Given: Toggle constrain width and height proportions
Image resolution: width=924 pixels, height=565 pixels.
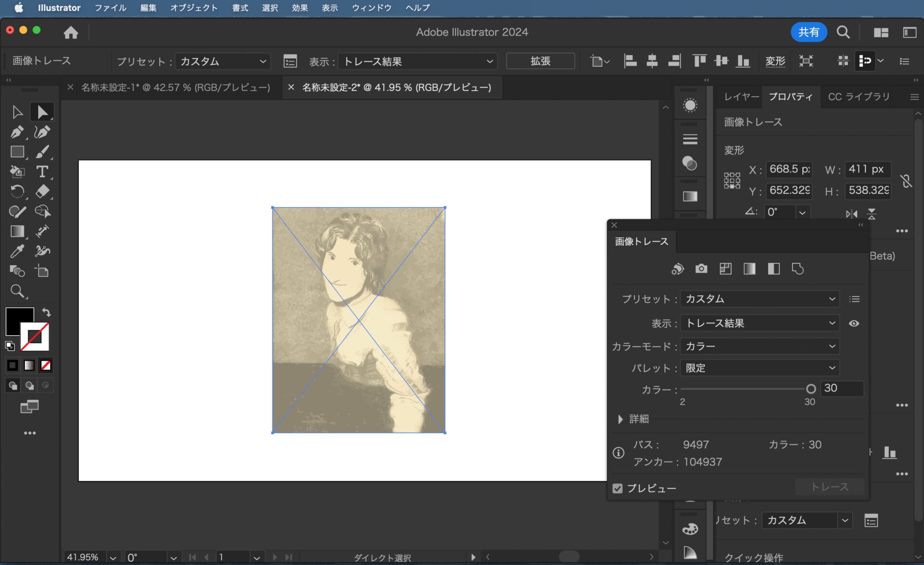Looking at the screenshot, I should tap(907, 181).
